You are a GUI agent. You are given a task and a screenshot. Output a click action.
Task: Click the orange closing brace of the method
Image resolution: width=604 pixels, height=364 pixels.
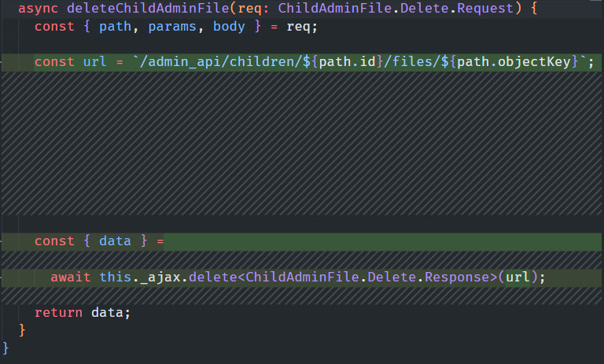[22, 330]
